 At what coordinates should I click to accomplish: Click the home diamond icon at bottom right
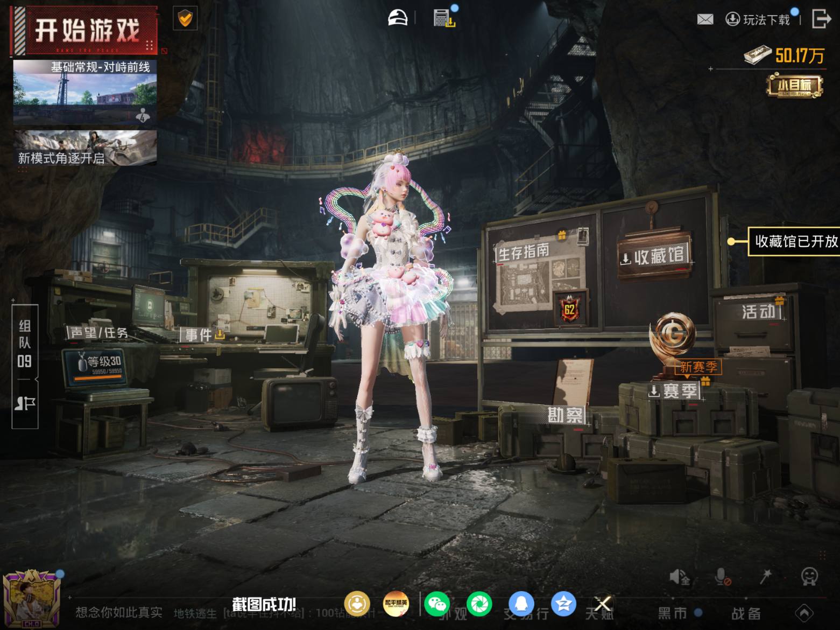pyautogui.click(x=804, y=613)
